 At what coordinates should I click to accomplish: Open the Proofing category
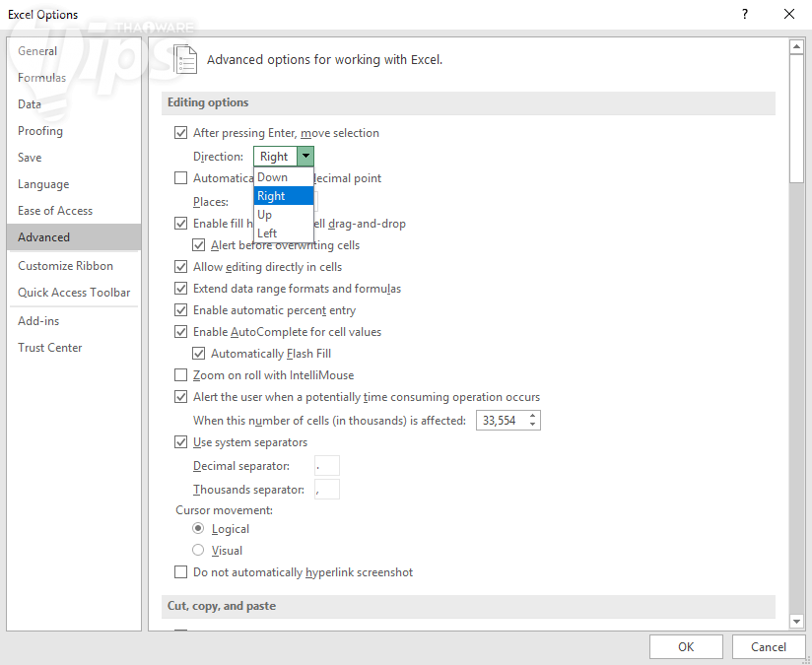[x=74, y=131]
